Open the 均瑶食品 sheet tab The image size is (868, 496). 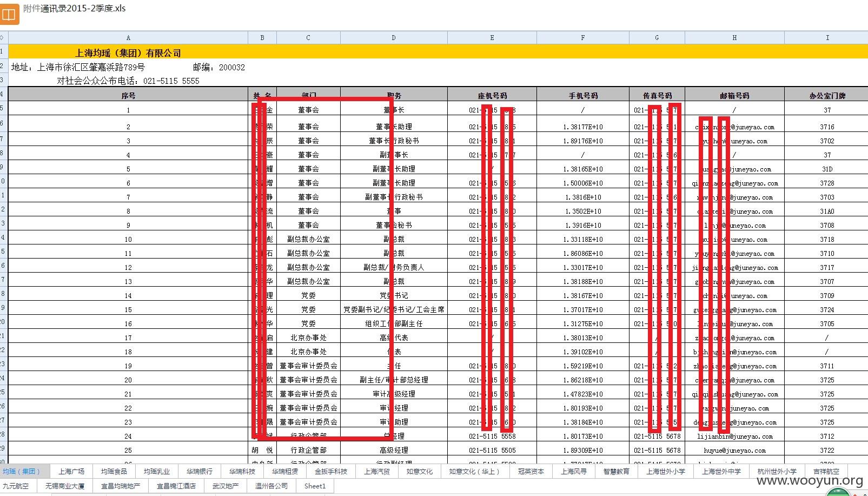pos(114,471)
